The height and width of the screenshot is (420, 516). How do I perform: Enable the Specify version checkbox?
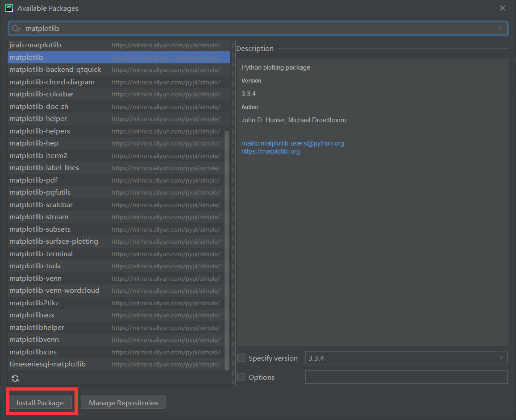(241, 358)
